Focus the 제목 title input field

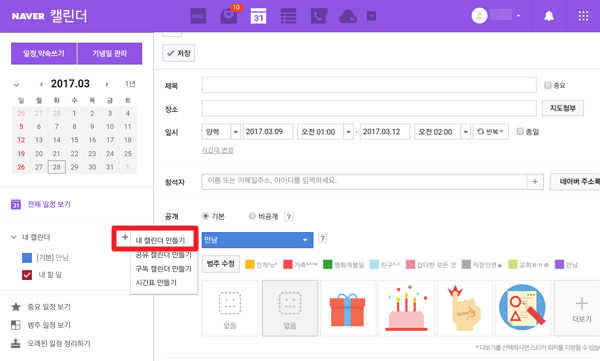[369, 85]
